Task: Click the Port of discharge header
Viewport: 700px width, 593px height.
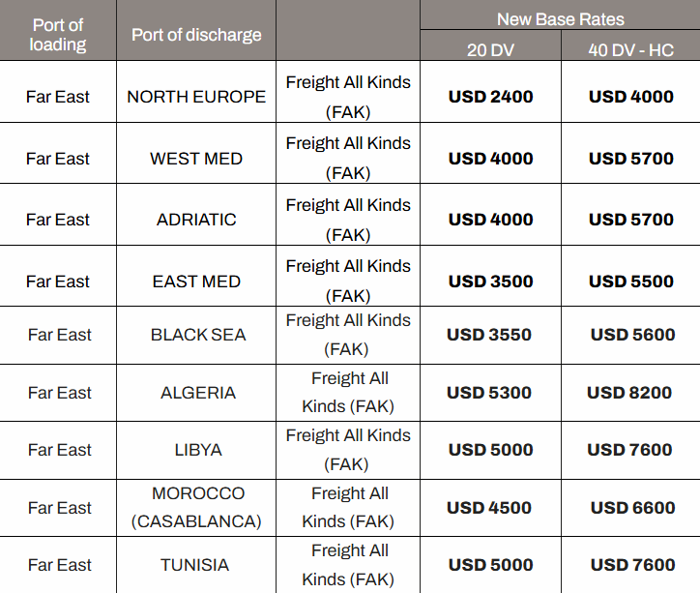Action: 196,35
